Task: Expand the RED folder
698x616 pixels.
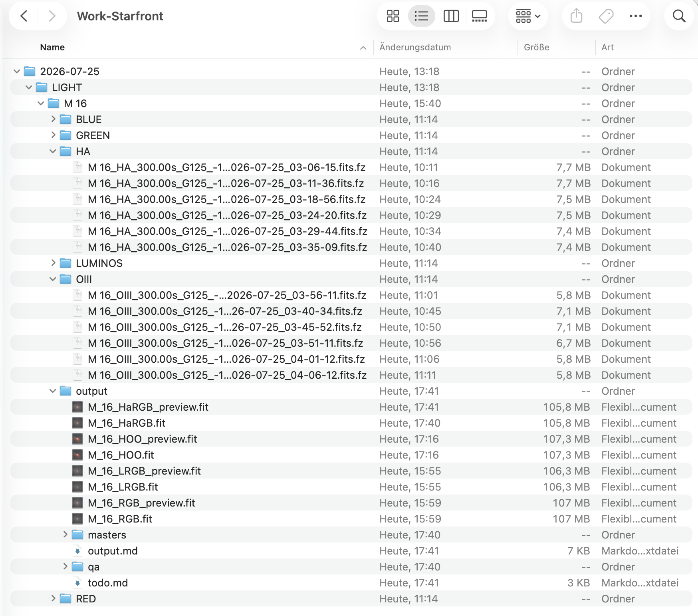Action: 53,598
